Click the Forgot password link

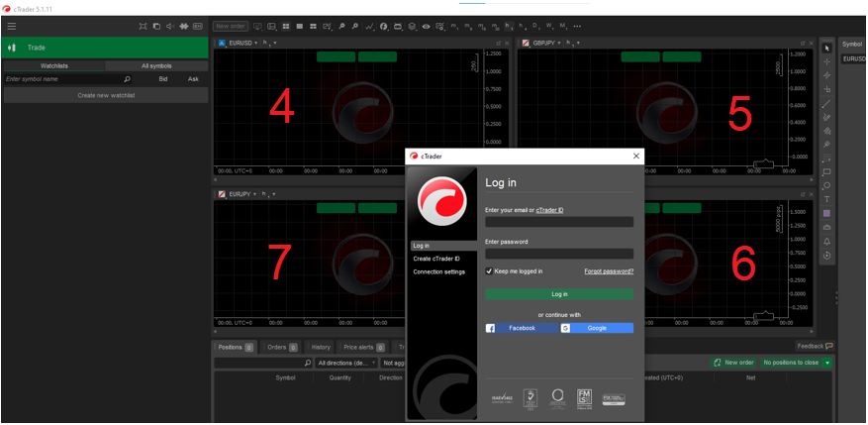pos(609,271)
